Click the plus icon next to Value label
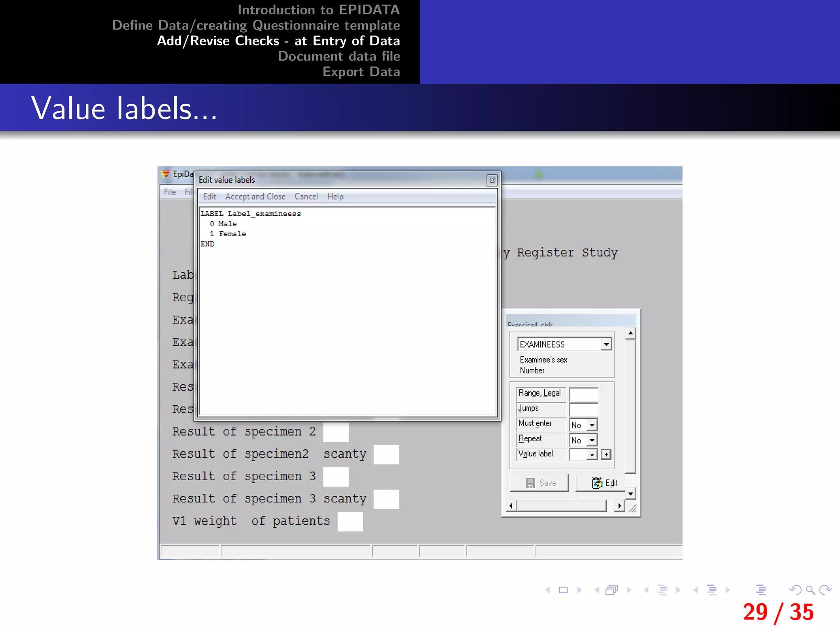The height and width of the screenshot is (630, 840). tap(606, 454)
